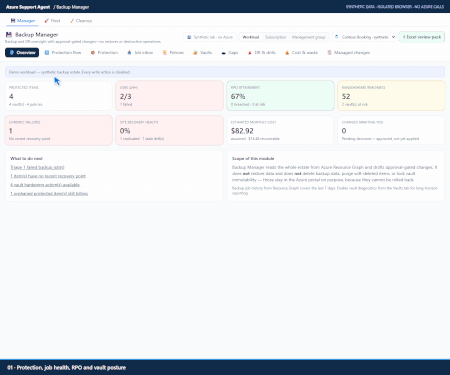
Task: Open the Protection flow sub-tab
Action: [x=63, y=53]
